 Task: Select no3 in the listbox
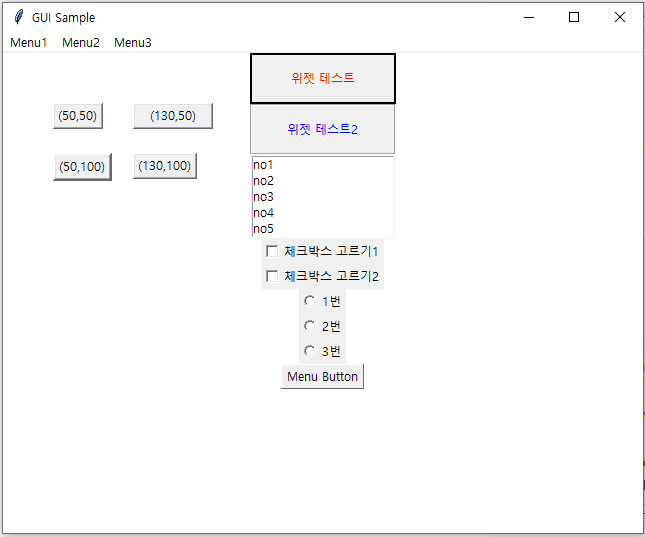[x=323, y=197]
